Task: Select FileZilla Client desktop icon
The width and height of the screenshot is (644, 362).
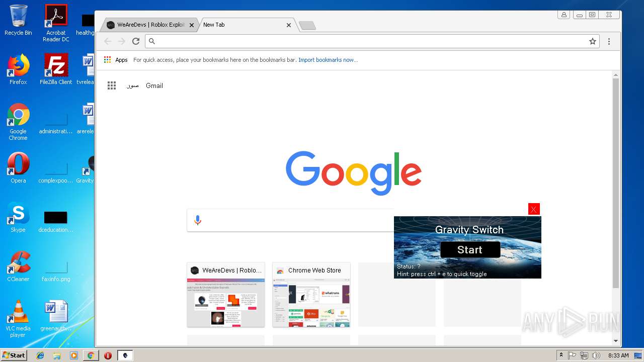Action: click(x=56, y=69)
